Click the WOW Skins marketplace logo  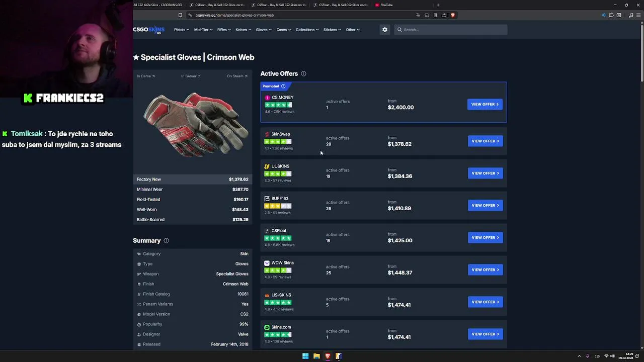(267, 263)
